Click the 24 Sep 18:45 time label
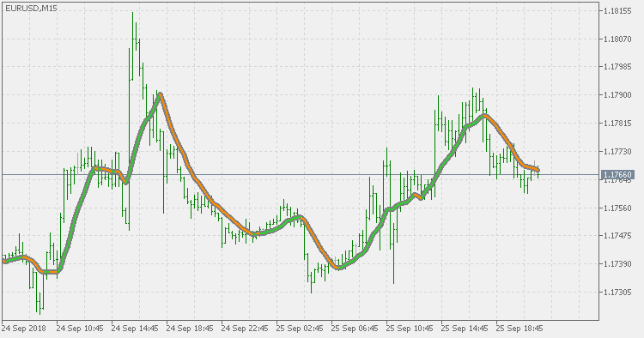This screenshot has height=338, width=644. coord(190,329)
